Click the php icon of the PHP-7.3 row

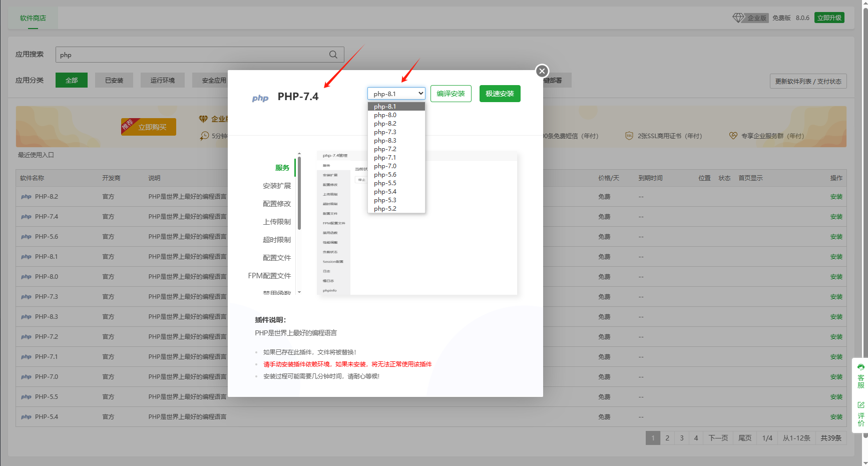pos(26,297)
